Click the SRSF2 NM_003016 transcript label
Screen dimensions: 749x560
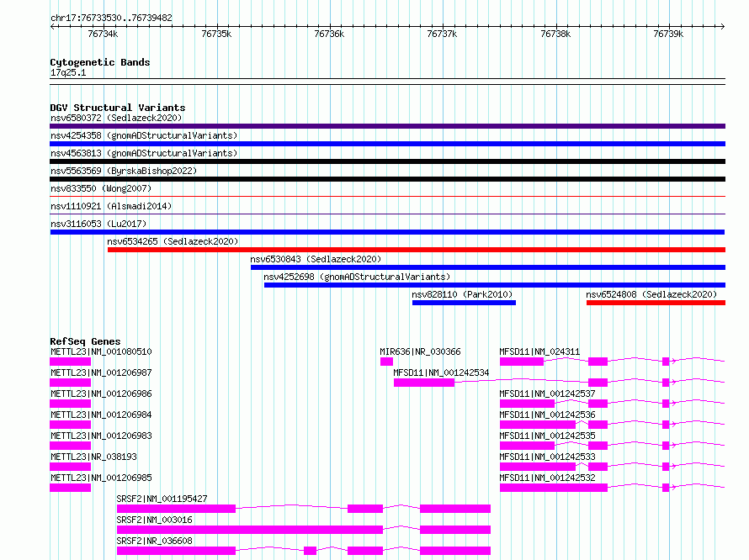154,520
